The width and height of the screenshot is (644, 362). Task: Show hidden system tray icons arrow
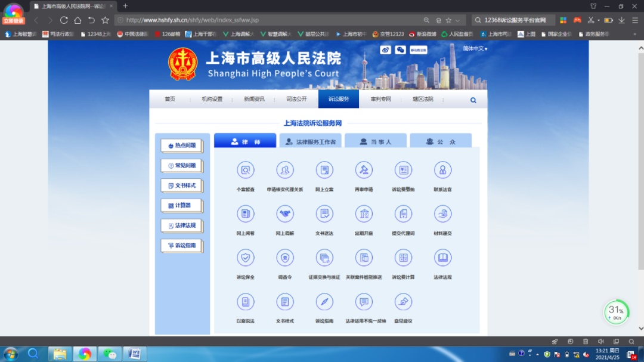pos(537,354)
